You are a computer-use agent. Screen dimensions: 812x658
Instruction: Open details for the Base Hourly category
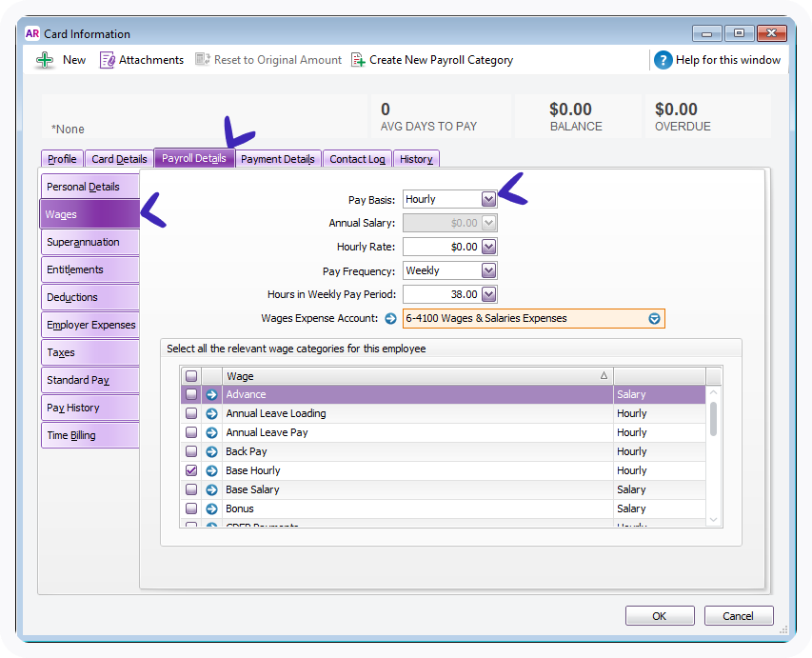click(210, 470)
